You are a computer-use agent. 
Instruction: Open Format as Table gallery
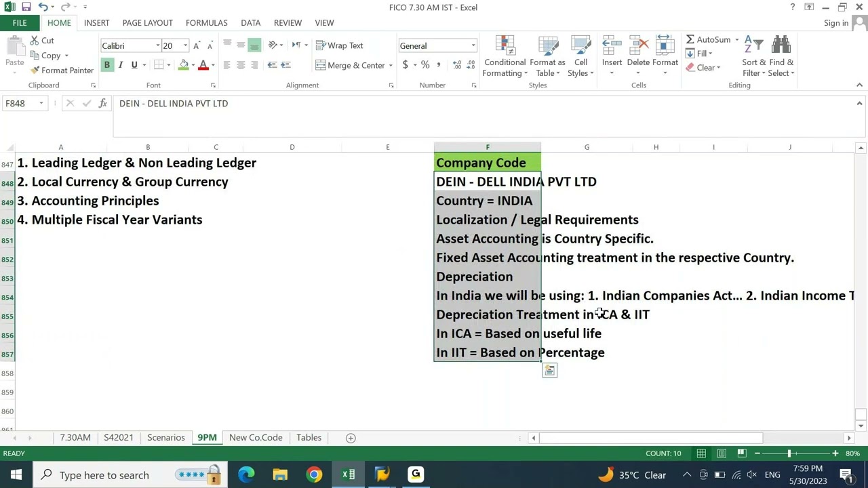pyautogui.click(x=547, y=56)
